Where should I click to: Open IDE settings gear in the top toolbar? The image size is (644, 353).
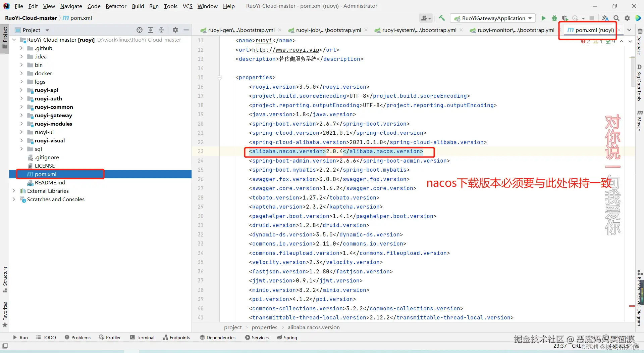click(627, 18)
